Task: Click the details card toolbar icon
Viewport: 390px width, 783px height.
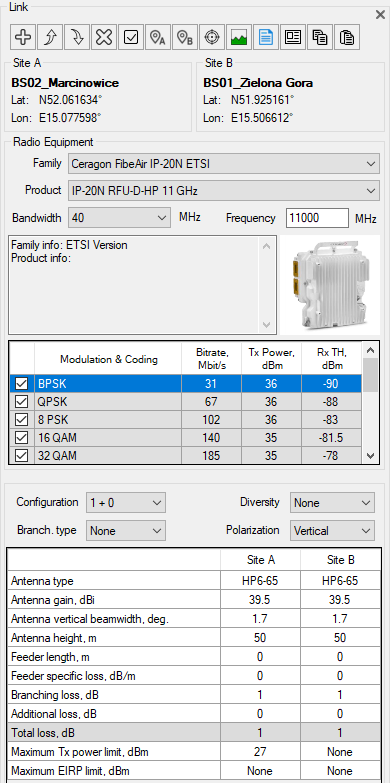Action: point(293,37)
